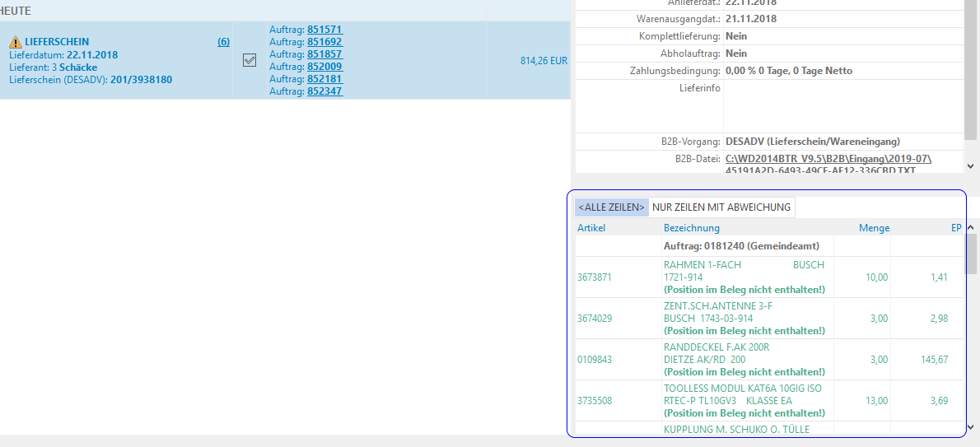Open the last order link 852347
Image resolution: width=980 pixels, height=447 pixels.
[x=324, y=91]
